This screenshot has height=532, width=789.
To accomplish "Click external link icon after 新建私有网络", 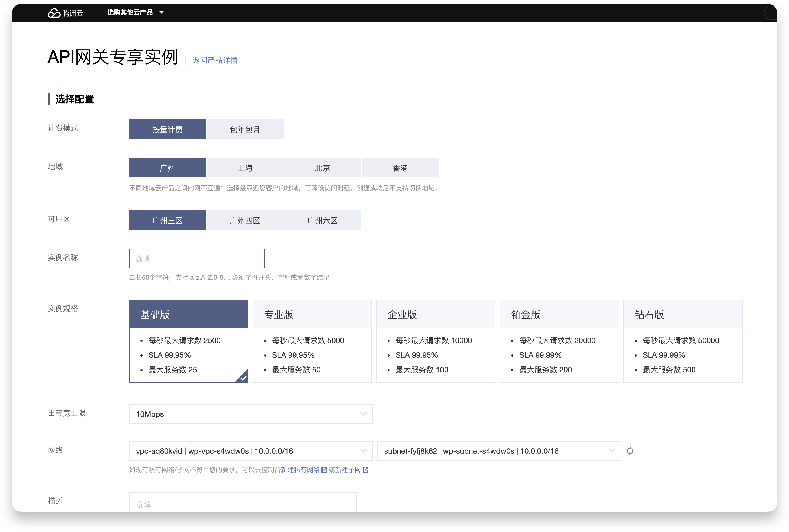I will point(324,470).
